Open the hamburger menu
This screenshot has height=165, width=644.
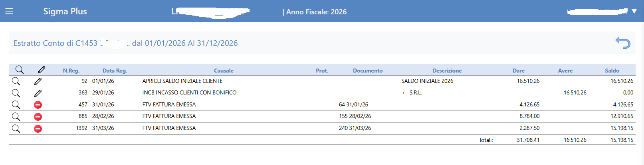click(9, 11)
